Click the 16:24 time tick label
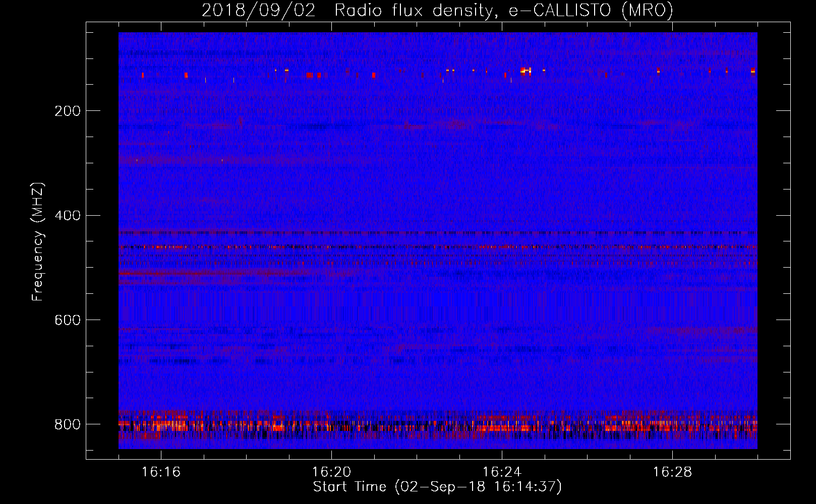Screen dimensions: 816x504 pyautogui.click(x=502, y=472)
